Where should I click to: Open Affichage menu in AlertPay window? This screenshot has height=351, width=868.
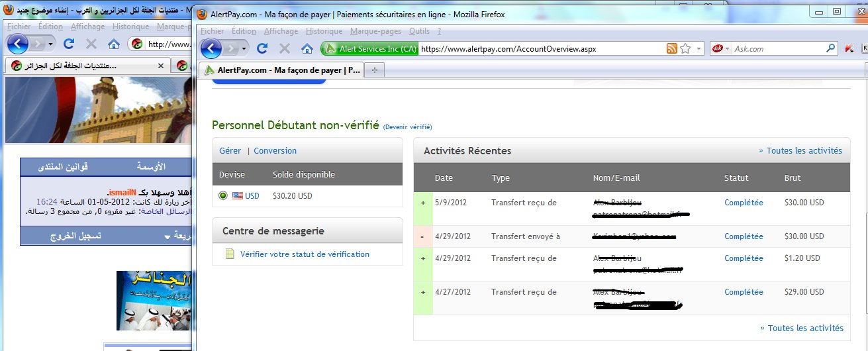coord(281,30)
